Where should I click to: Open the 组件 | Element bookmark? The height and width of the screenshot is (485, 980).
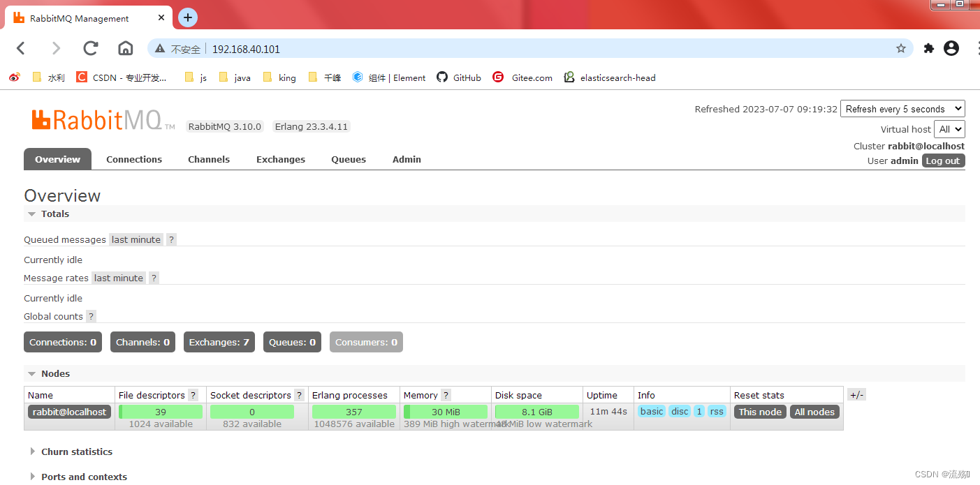pos(389,77)
